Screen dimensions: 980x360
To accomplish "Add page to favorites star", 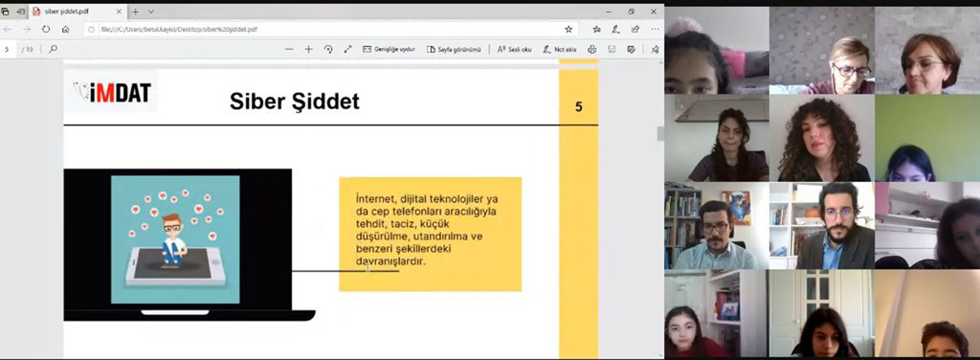I will click(568, 29).
